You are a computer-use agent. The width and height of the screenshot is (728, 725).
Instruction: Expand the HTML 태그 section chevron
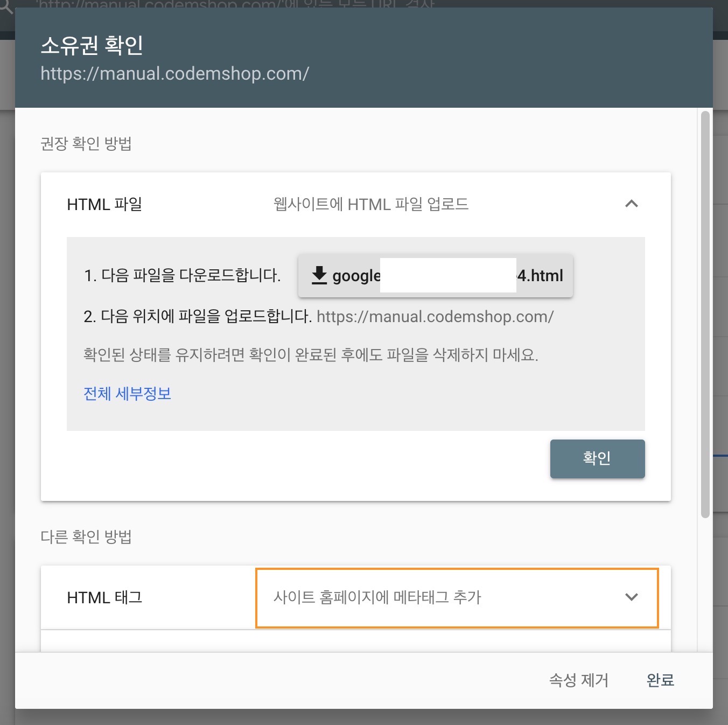[631, 597]
